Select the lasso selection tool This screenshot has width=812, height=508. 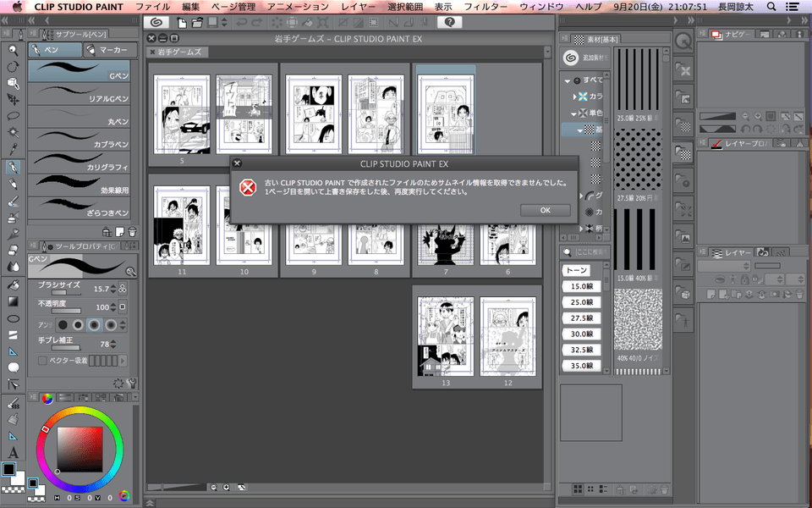point(14,115)
